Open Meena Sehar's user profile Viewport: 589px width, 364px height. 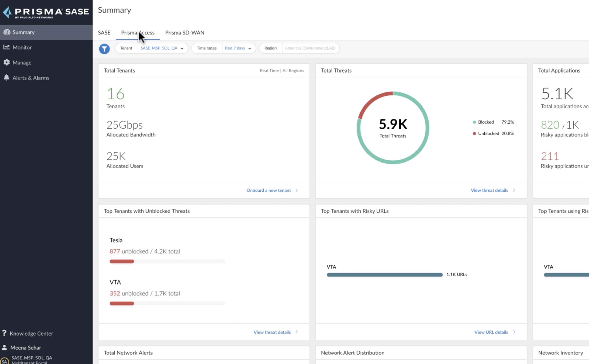[26, 347]
